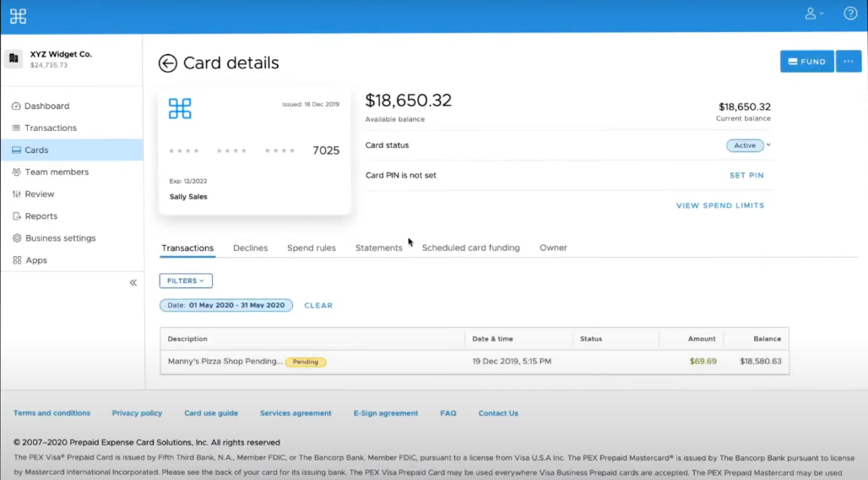Image resolution: width=868 pixels, height=480 pixels.
Task: Open Business settings in sidebar
Action: pos(59,238)
